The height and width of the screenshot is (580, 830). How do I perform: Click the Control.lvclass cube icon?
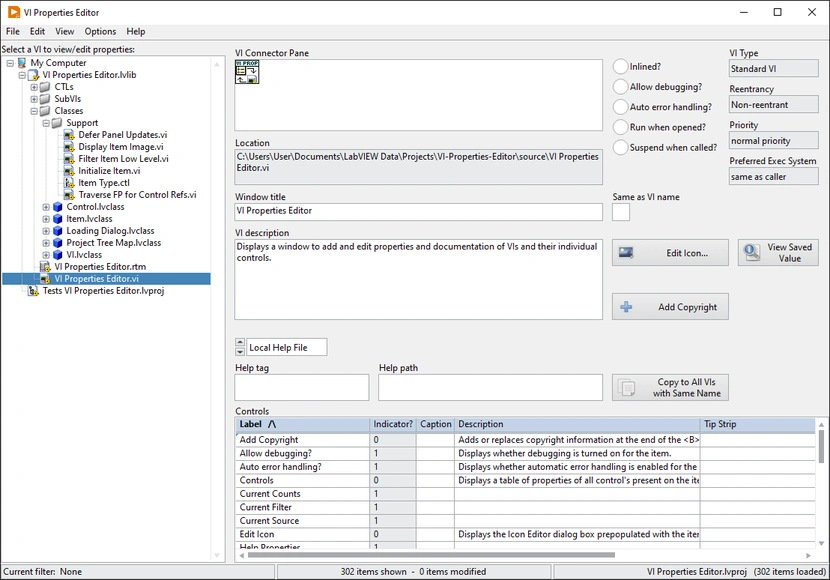tap(58, 207)
